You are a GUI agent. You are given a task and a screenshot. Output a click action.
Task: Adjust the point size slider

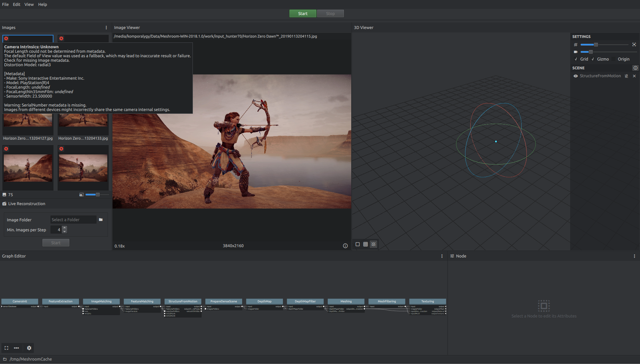tap(604, 45)
